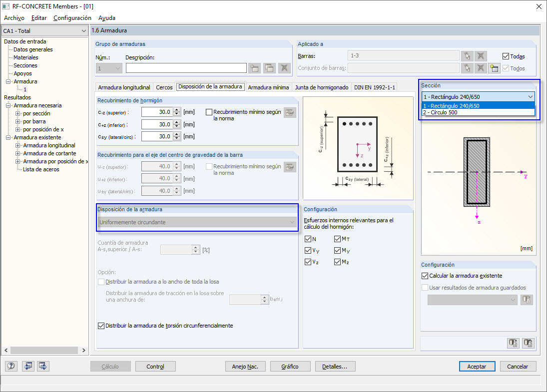This screenshot has width=547, height=392.
Task: Click the delete reinforcement group icon
Action: pyautogui.click(x=285, y=68)
